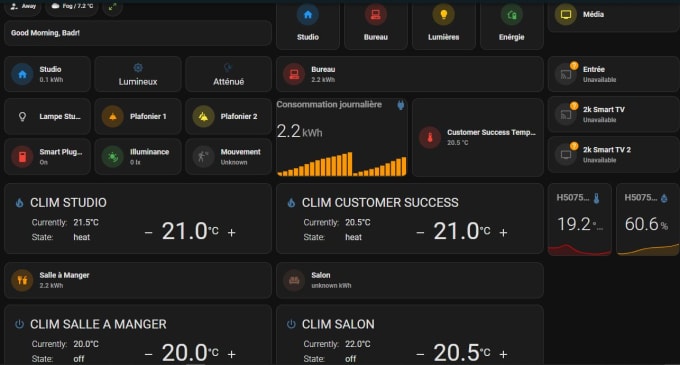Toggle the Plafonier 2 light
Image resolution: width=680 pixels, height=365 pixels.
point(229,116)
